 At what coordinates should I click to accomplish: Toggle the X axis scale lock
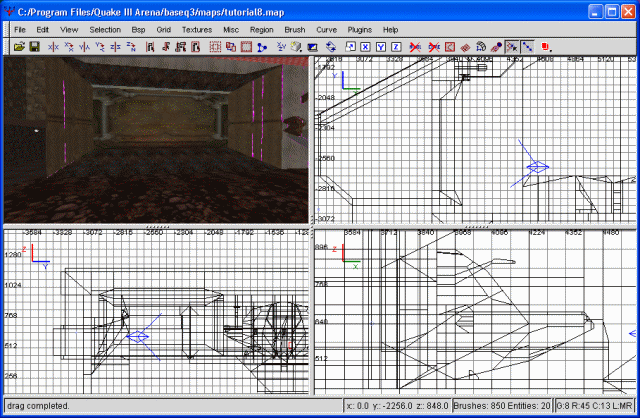click(x=365, y=47)
